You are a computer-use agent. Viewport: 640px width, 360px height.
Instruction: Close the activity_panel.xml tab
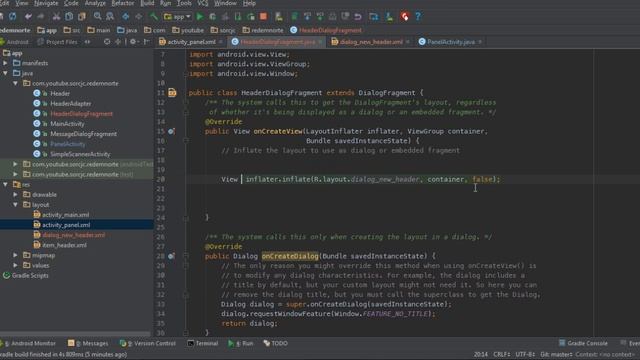point(221,42)
